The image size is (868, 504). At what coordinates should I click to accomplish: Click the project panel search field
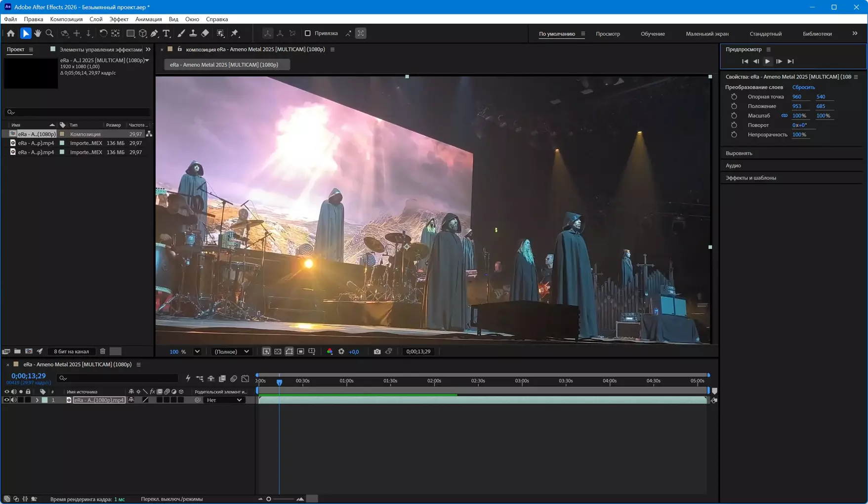pyautogui.click(x=78, y=112)
